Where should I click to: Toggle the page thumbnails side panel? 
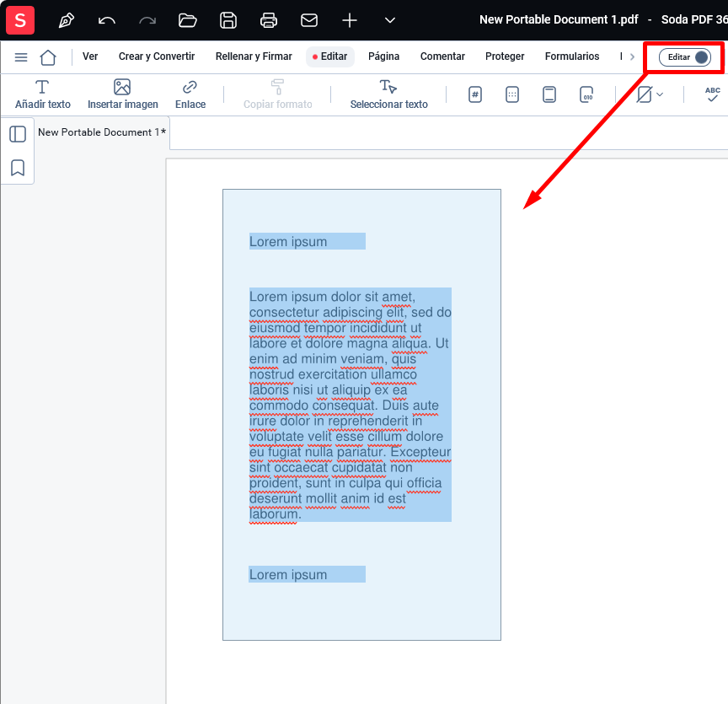(x=18, y=134)
